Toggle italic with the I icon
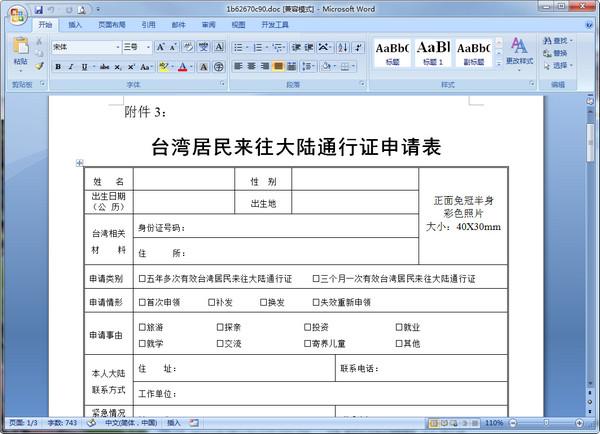Screen dimensions: 600x434 (x=71, y=67)
